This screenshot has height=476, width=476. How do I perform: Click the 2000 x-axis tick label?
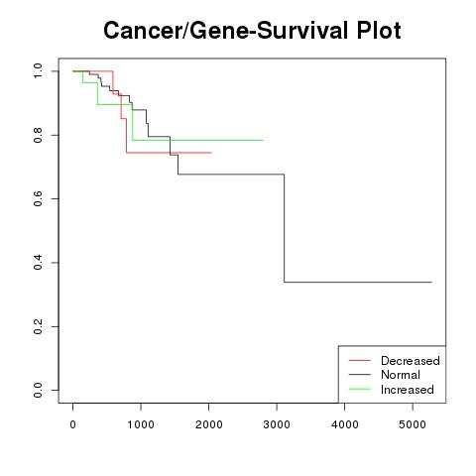click(208, 424)
